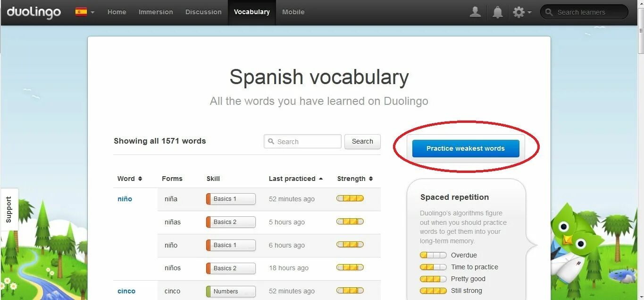
Task: Open the settings gear dropdown
Action: click(522, 12)
